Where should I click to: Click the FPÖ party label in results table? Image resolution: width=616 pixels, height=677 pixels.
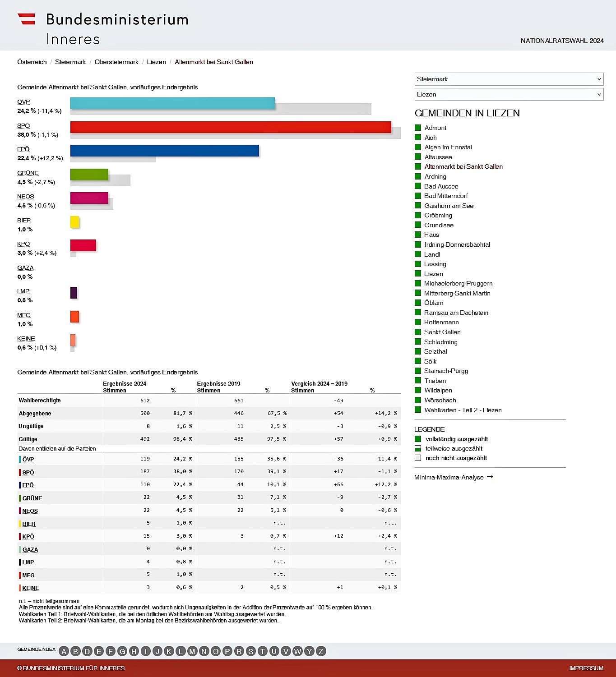click(28, 485)
